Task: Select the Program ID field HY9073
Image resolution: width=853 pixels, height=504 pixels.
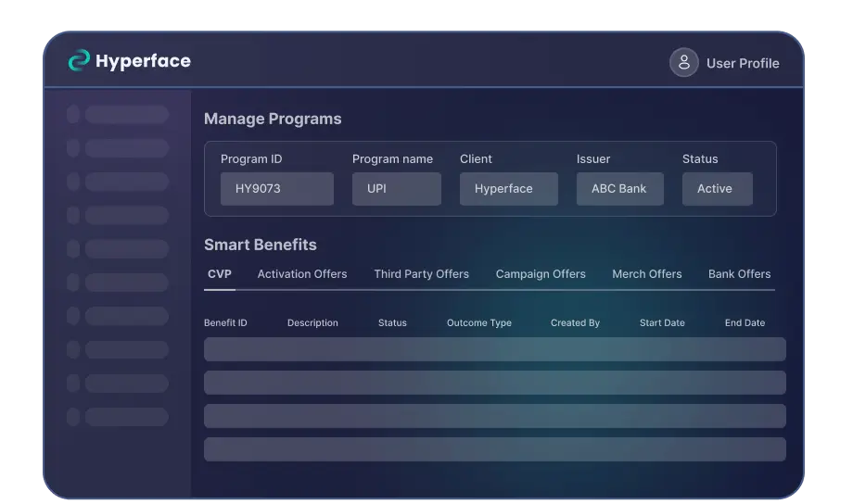Action: tap(276, 188)
